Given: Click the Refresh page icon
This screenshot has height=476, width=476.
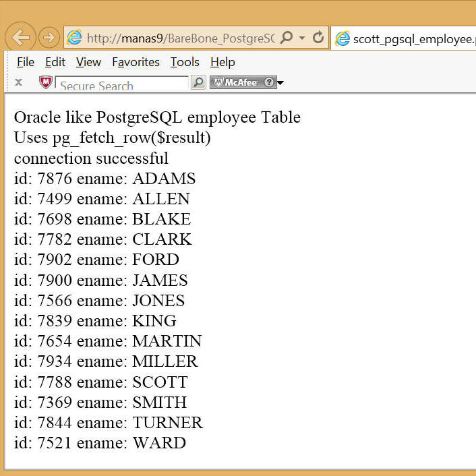Looking at the screenshot, I should [318, 37].
